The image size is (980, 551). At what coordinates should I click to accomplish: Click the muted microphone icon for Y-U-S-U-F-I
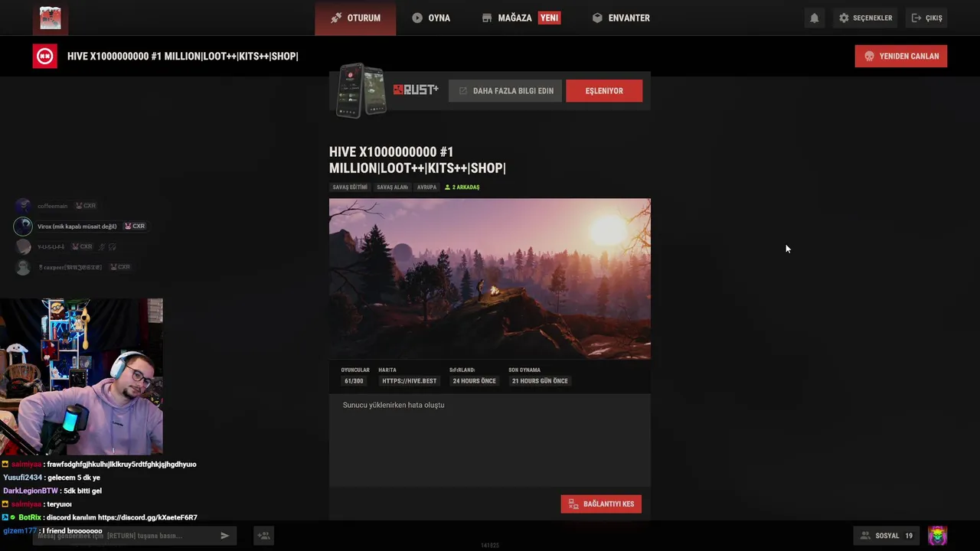(100, 246)
